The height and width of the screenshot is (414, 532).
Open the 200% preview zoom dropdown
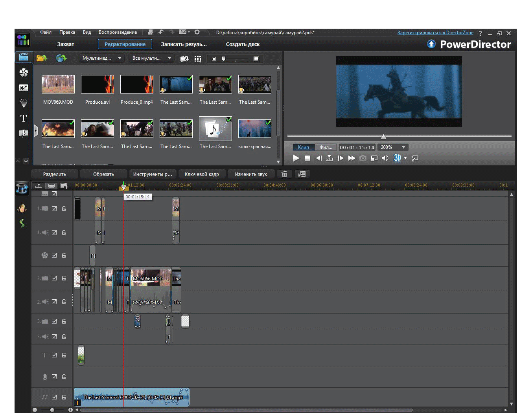[x=393, y=147]
